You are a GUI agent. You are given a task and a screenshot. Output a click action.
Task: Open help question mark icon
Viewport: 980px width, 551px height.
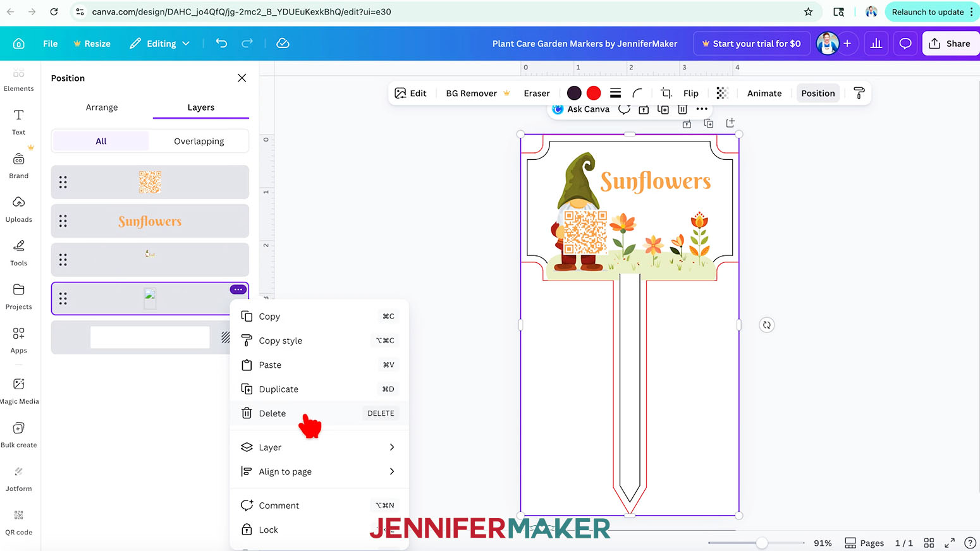click(970, 543)
